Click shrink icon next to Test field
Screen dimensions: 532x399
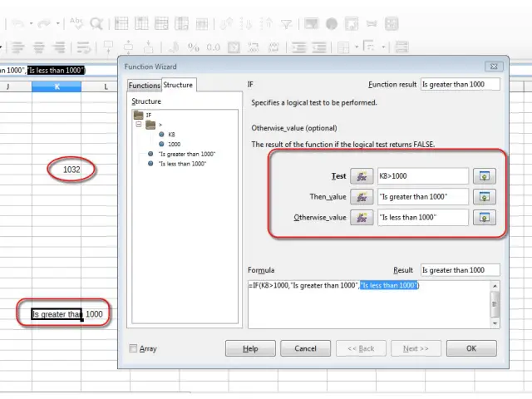(484, 176)
